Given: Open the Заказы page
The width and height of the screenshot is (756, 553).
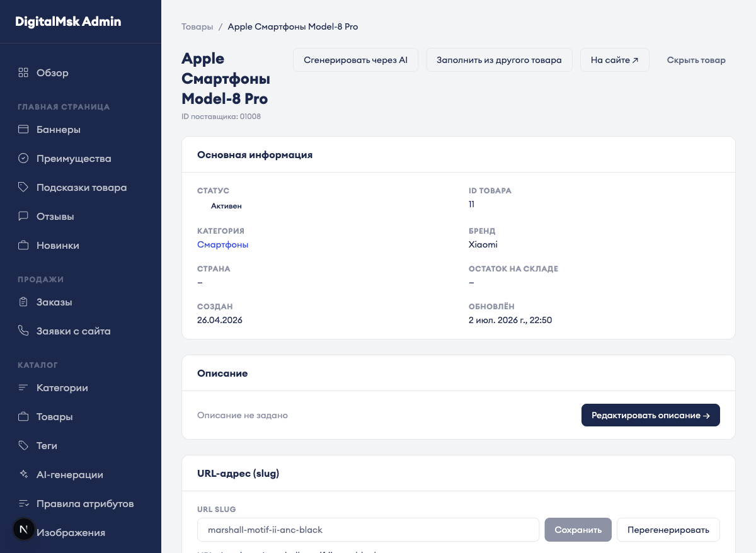Looking at the screenshot, I should [81, 302].
